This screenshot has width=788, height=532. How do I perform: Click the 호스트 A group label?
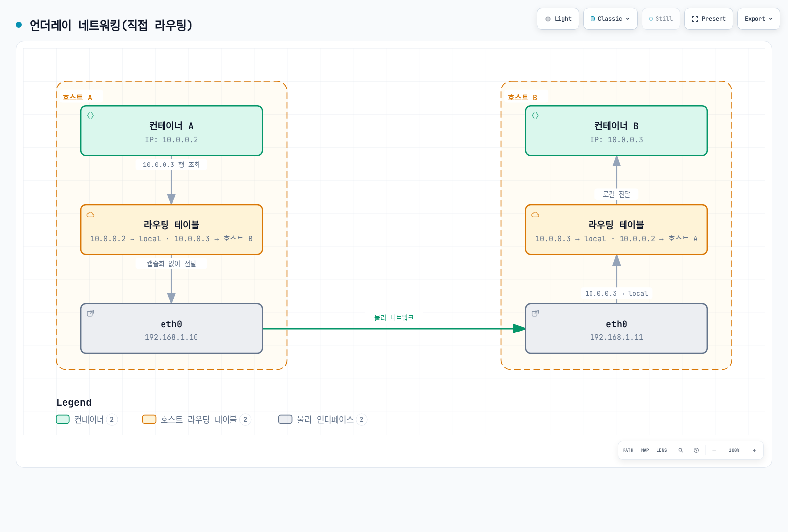pos(77,97)
